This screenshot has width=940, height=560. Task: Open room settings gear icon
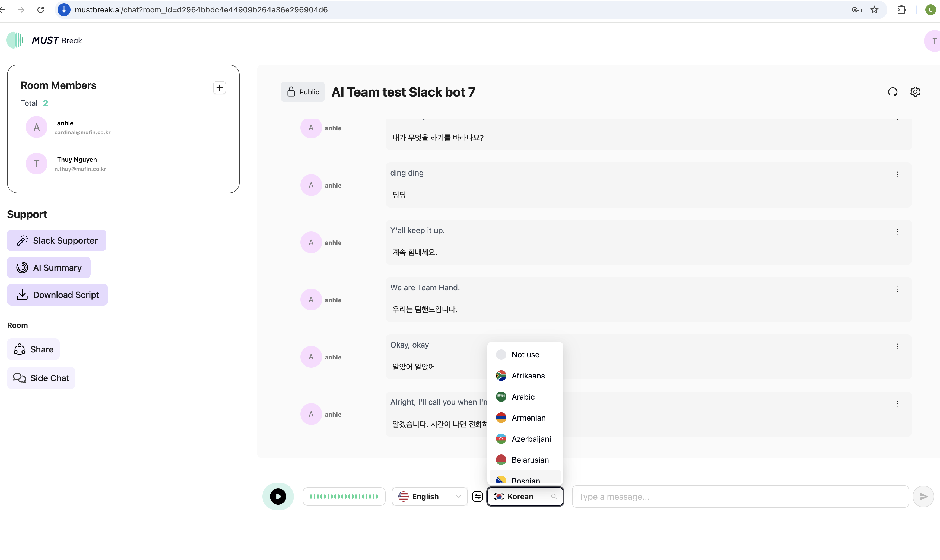(x=915, y=92)
